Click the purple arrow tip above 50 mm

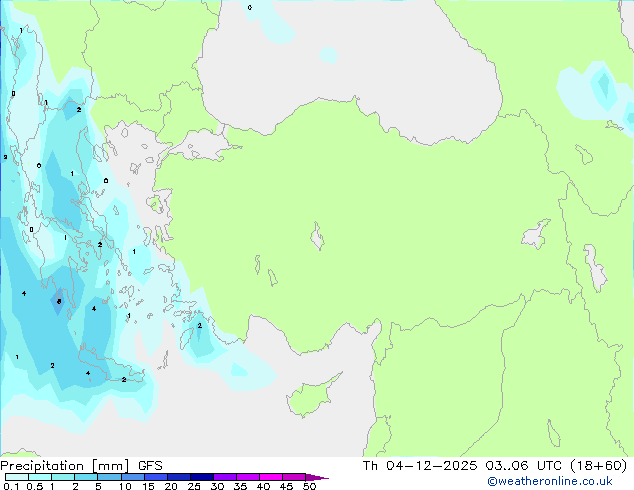(x=317, y=477)
